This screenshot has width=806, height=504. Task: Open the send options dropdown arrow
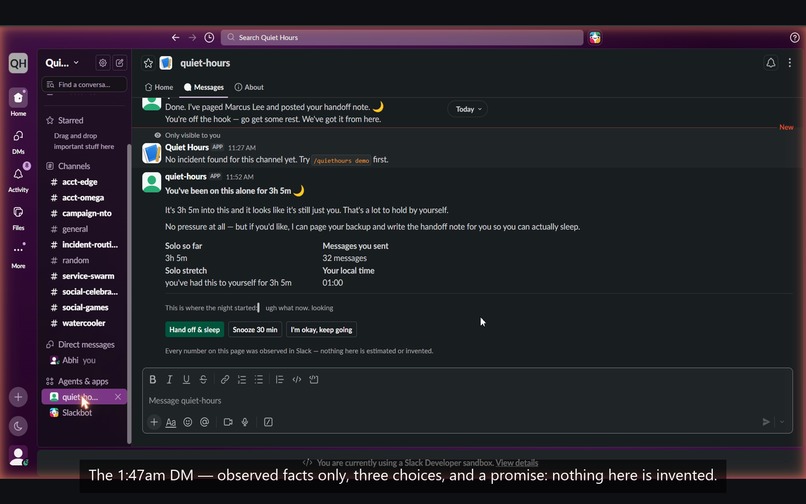(x=782, y=422)
